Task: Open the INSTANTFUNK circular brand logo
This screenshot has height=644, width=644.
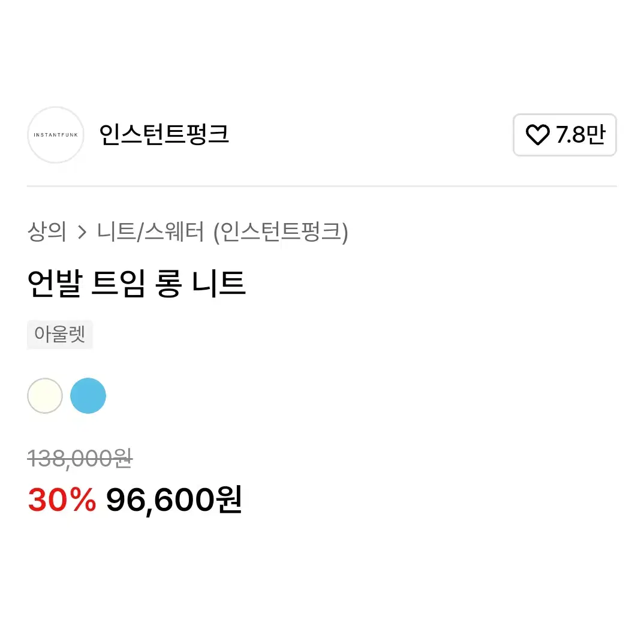Action: (56, 135)
